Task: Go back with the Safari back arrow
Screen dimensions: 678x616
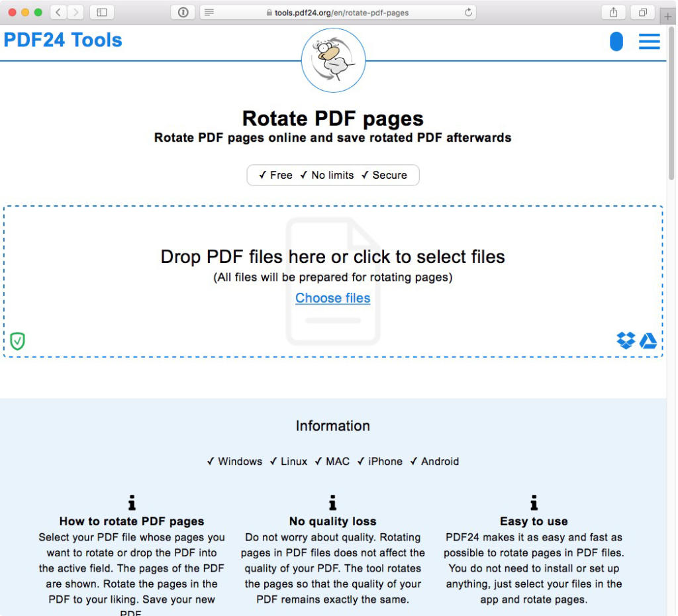Action: [x=58, y=12]
